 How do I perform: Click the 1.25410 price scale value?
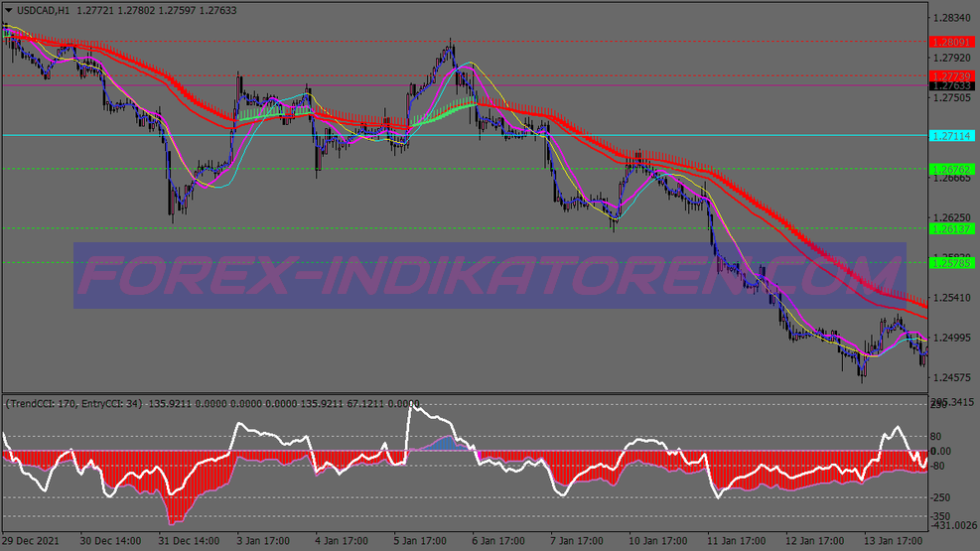(952, 298)
